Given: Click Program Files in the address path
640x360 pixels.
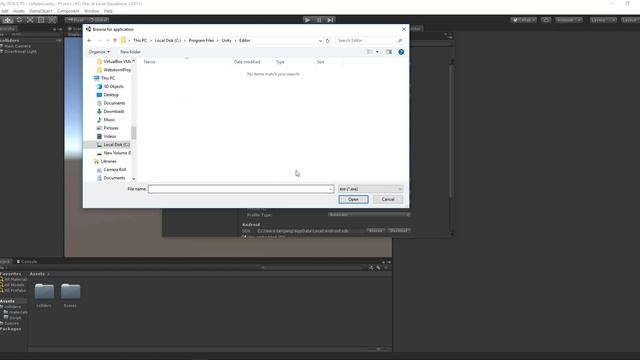Looking at the screenshot, I should pos(201,40).
